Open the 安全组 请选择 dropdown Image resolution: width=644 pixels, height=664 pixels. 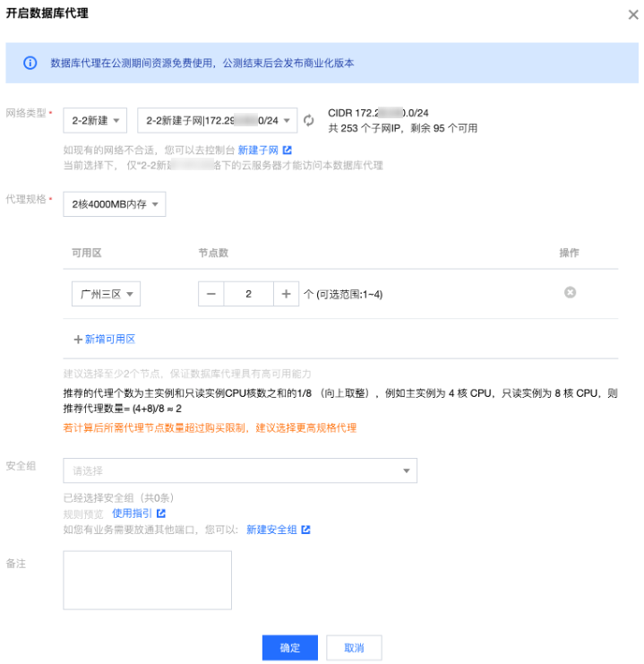[x=240, y=470]
